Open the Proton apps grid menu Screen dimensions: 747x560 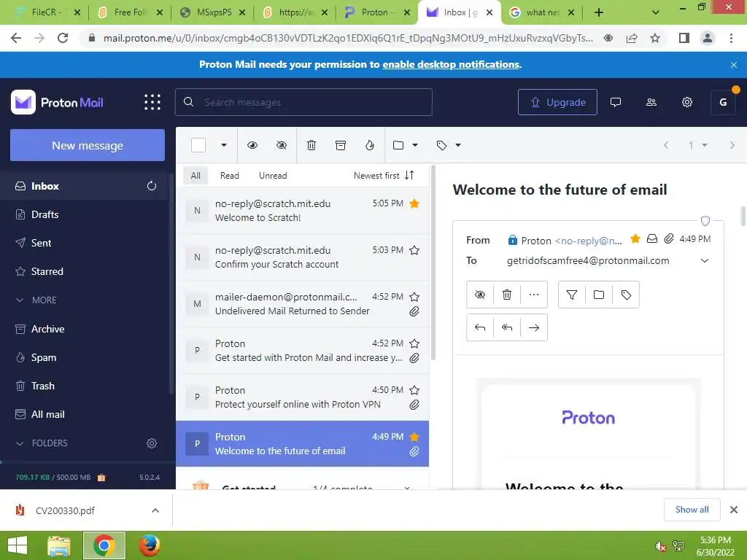point(152,102)
